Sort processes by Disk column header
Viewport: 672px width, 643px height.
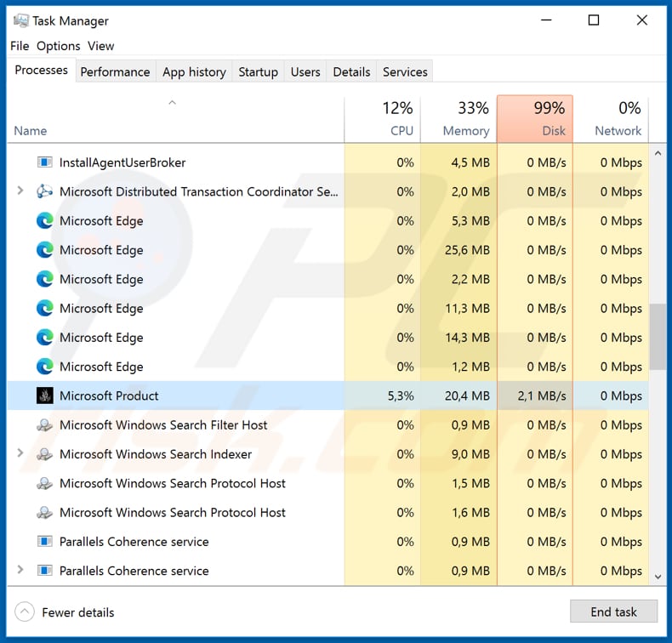pos(534,119)
